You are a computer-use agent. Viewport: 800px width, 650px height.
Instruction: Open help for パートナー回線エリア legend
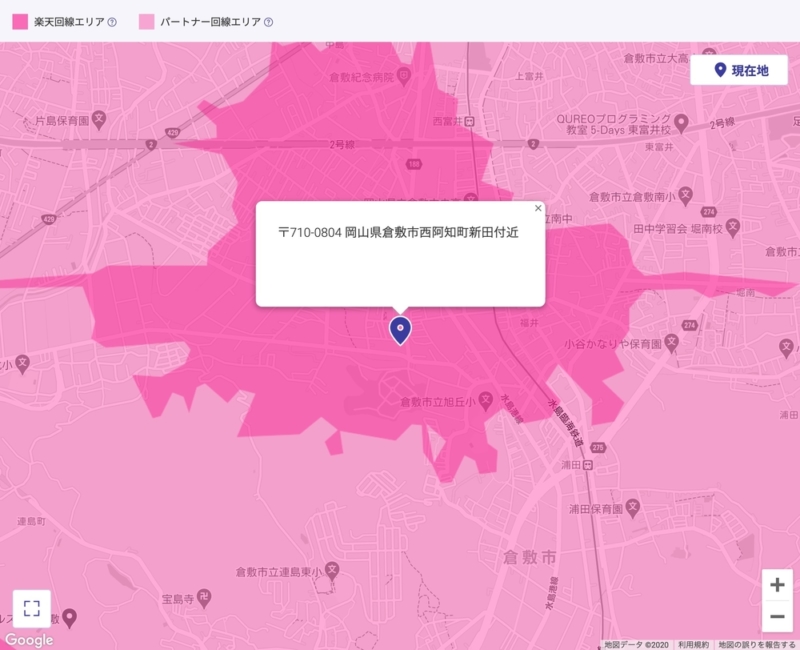pos(268,22)
